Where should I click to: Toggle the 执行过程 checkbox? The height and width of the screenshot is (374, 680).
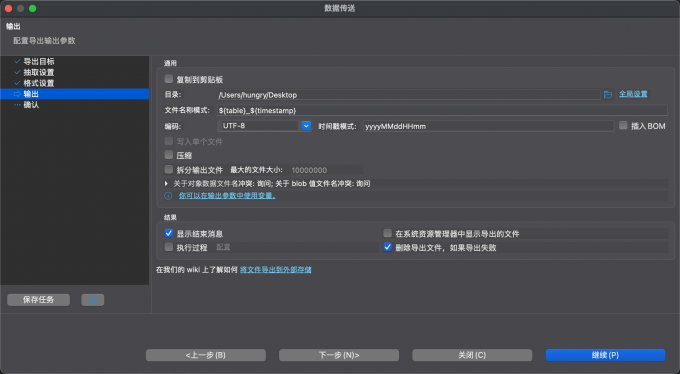(x=169, y=247)
